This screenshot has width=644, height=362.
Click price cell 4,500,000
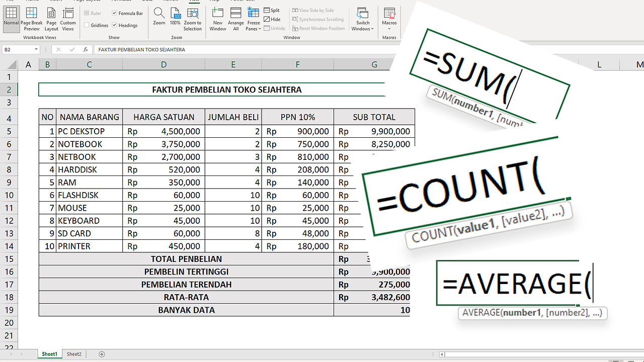tap(164, 131)
